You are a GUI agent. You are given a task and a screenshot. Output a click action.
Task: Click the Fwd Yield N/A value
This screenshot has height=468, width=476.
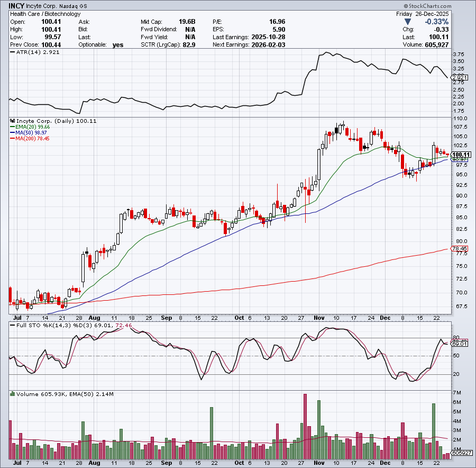tap(190, 37)
